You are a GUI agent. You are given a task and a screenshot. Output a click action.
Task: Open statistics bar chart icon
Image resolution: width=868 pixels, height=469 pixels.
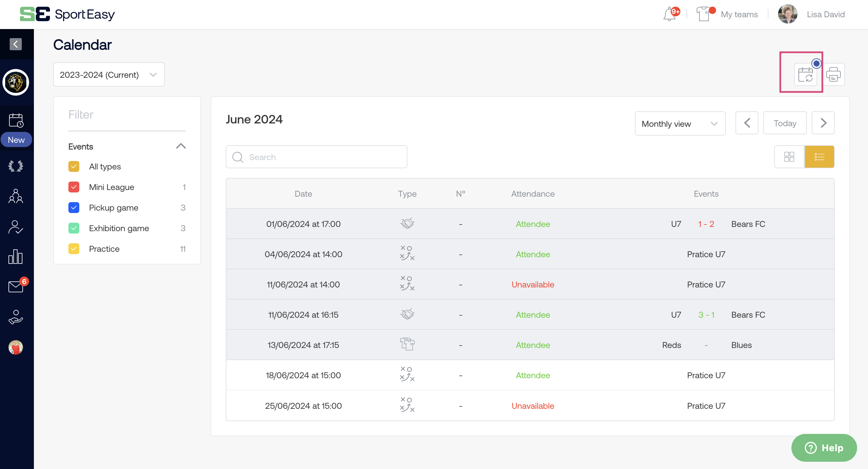[15, 257]
